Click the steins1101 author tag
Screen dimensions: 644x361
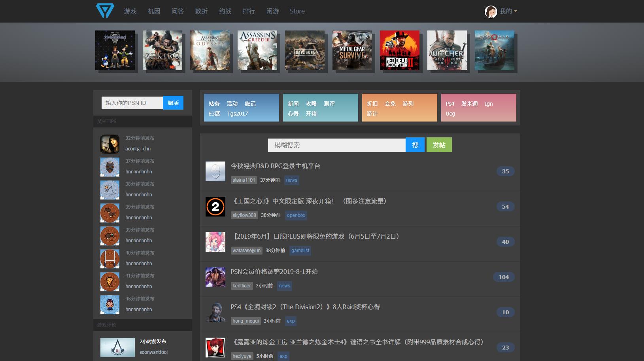pos(244,180)
